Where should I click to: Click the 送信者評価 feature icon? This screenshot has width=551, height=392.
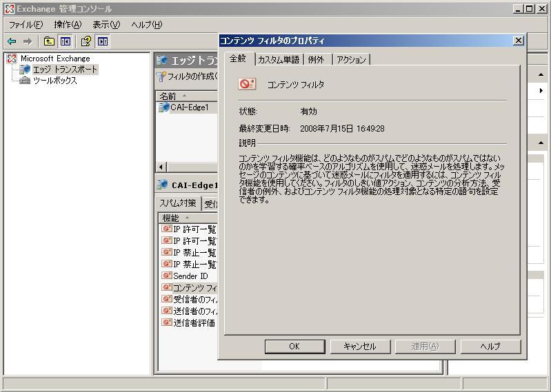[167, 322]
